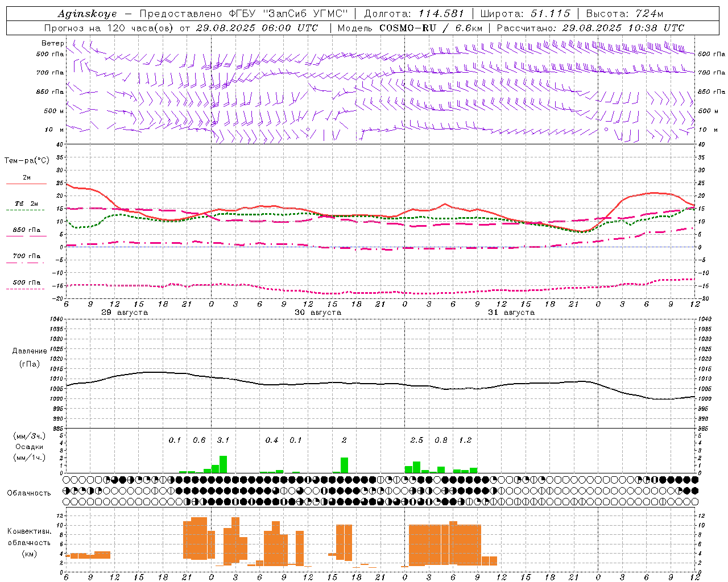Select the elevation text Высота: 724м
This screenshot has width=728, height=582.
(624, 14)
